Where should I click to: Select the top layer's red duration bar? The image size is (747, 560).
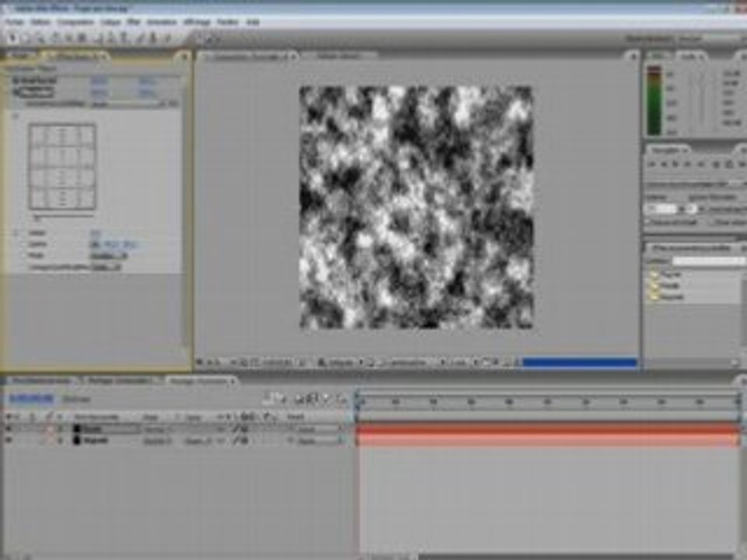pos(549,429)
